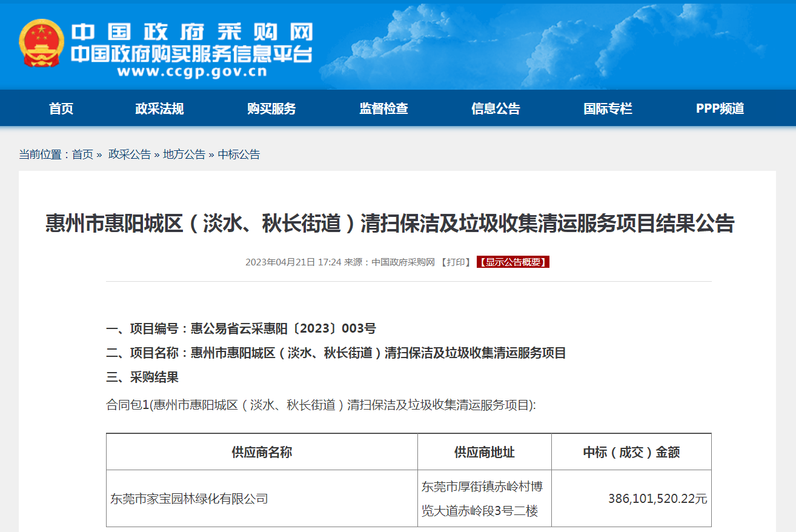Screen dimensions: 796x532
Task: Go to 政采公告 via breadcrumb
Action: tap(130, 155)
